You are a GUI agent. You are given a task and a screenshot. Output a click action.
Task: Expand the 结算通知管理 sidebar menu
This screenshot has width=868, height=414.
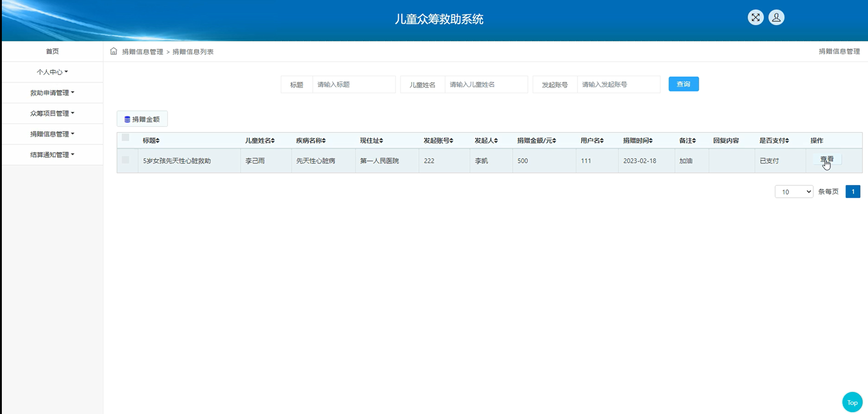[52, 155]
